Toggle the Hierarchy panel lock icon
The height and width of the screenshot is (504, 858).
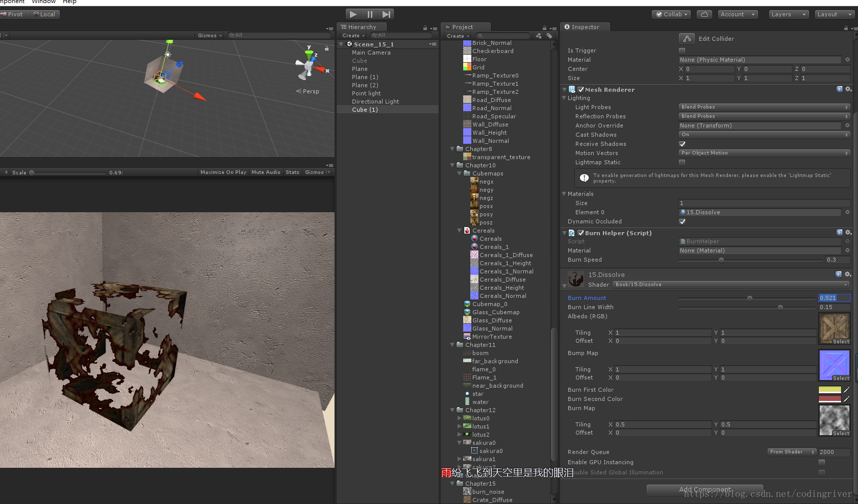425,28
